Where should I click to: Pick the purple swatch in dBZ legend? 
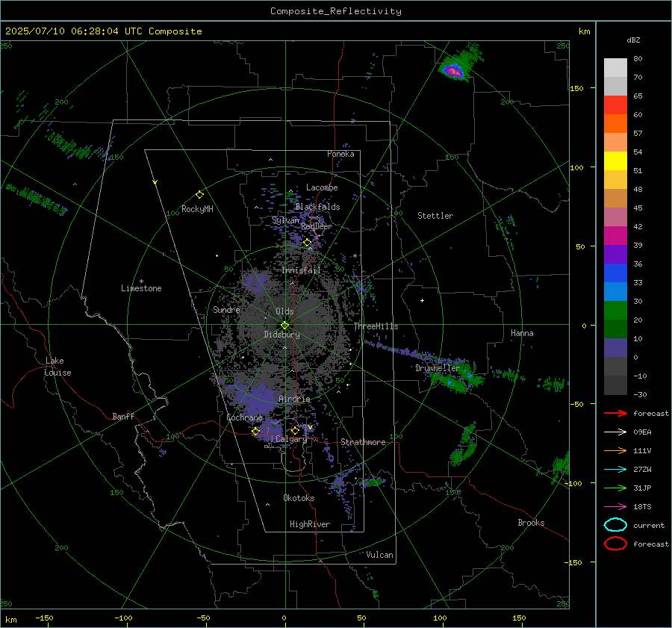(x=615, y=254)
